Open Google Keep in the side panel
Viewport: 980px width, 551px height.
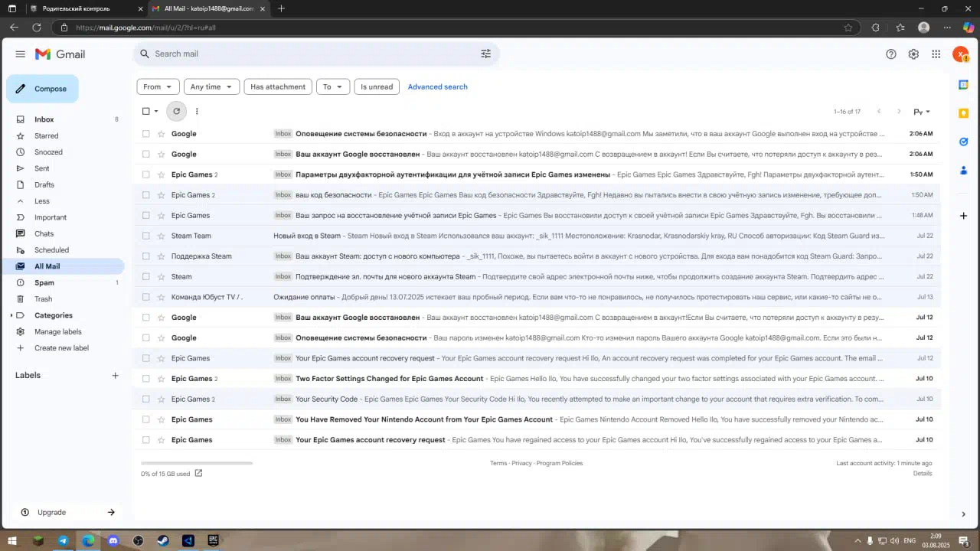pyautogui.click(x=963, y=113)
